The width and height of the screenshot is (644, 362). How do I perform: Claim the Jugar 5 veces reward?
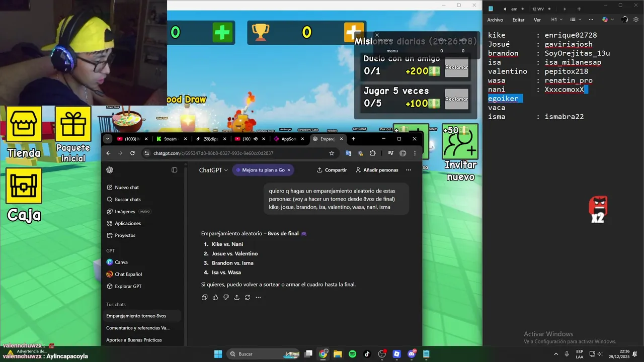(456, 99)
